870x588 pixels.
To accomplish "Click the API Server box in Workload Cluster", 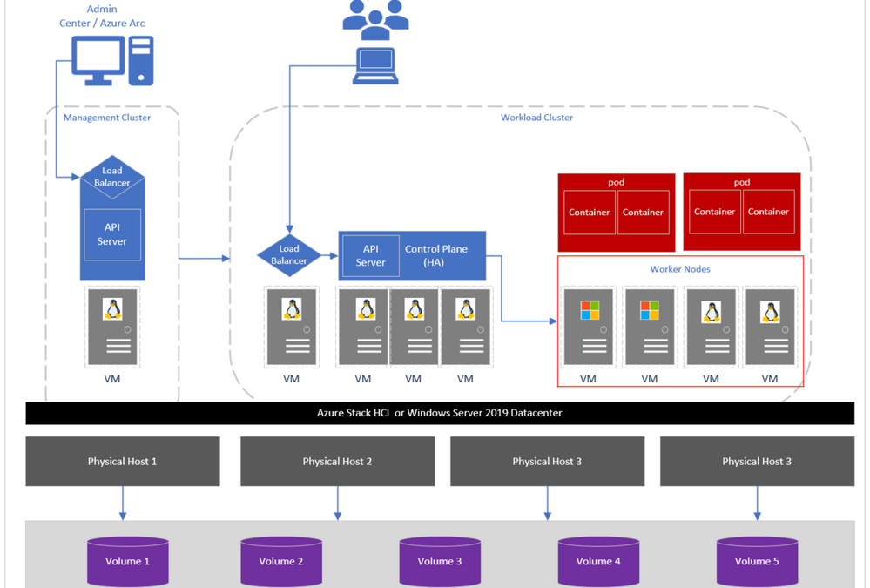I will point(371,256).
